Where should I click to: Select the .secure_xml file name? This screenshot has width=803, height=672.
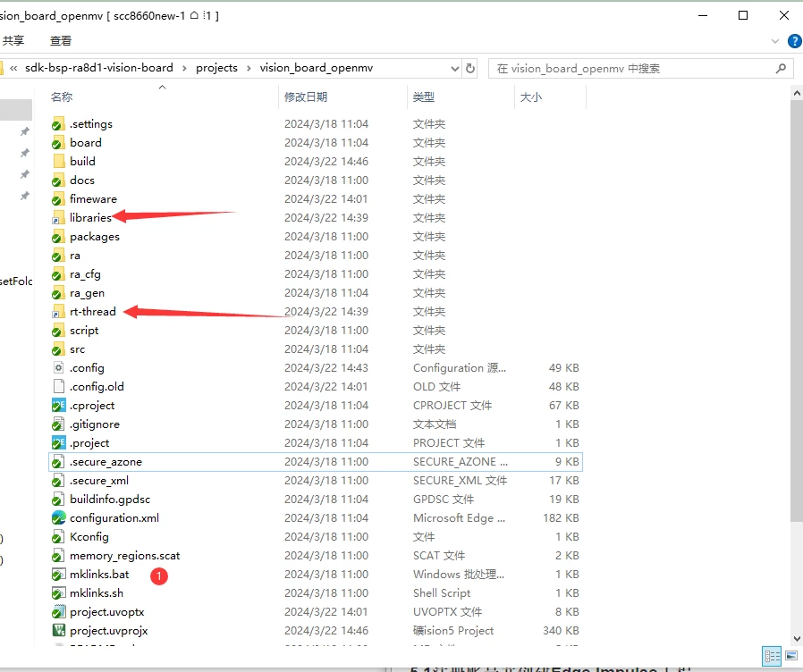tap(99, 481)
